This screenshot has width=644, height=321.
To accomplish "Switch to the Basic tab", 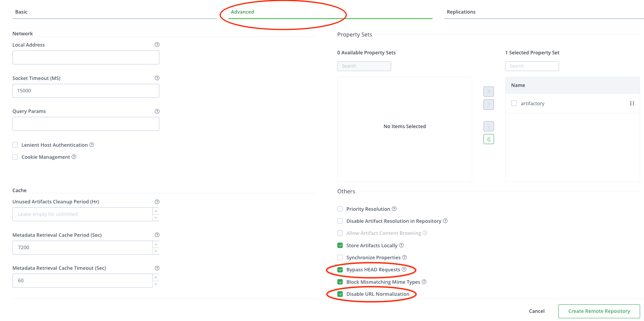I will (21, 12).
